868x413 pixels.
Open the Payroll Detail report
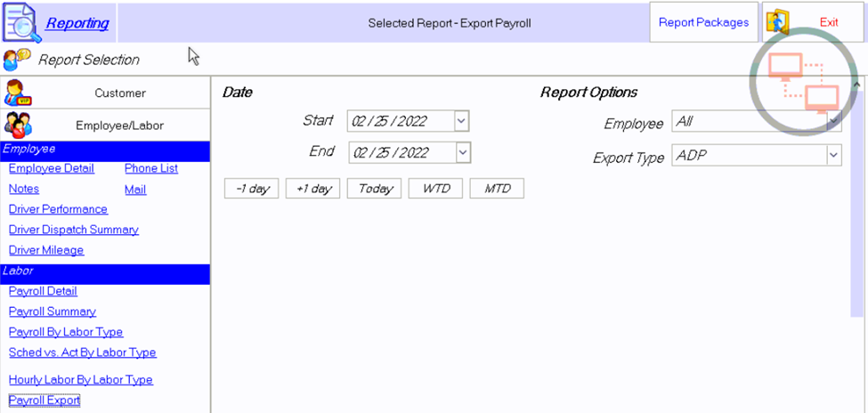44,291
